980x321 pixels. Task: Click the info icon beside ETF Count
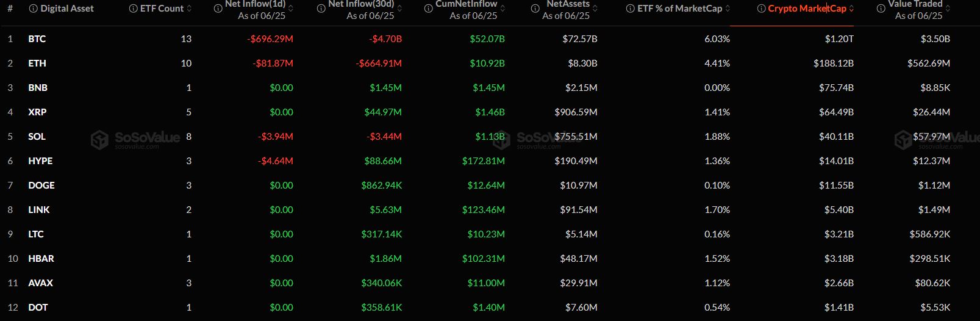coord(133,9)
